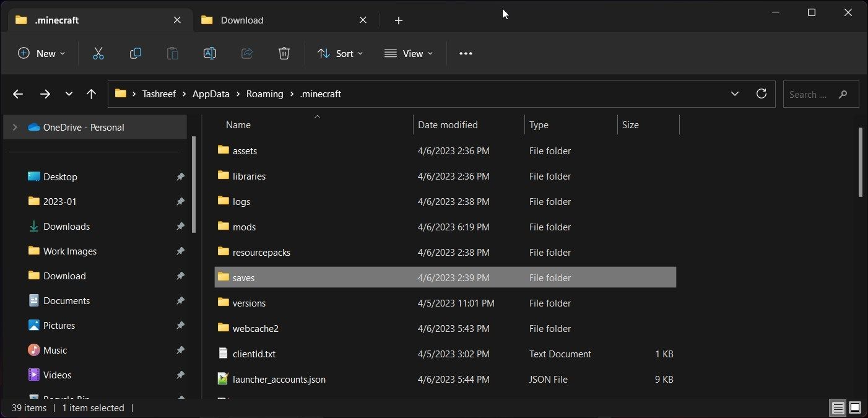868x418 pixels.
Task: Close the Download tab
Action: pos(363,20)
